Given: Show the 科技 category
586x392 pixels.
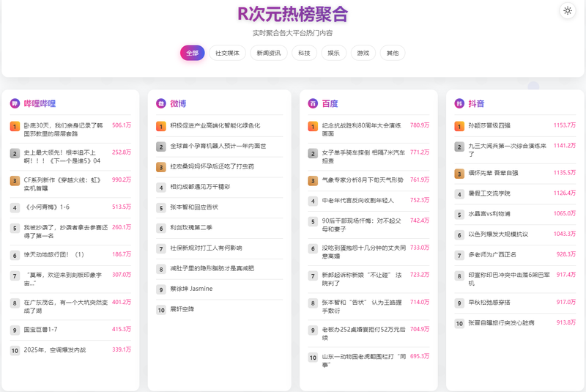Looking at the screenshot, I should pos(303,53).
